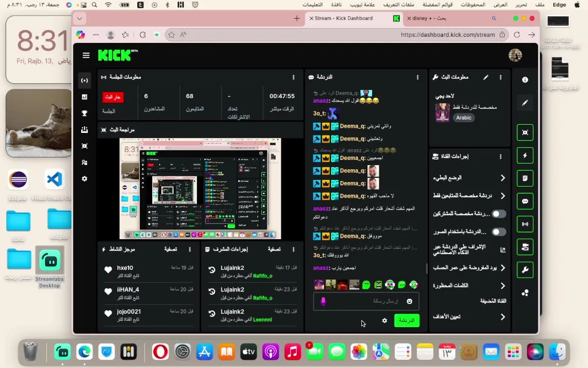Expand the banned words الكلمات المحظورة option
Image resolution: width=588 pixels, height=368 pixels.
[469, 286]
